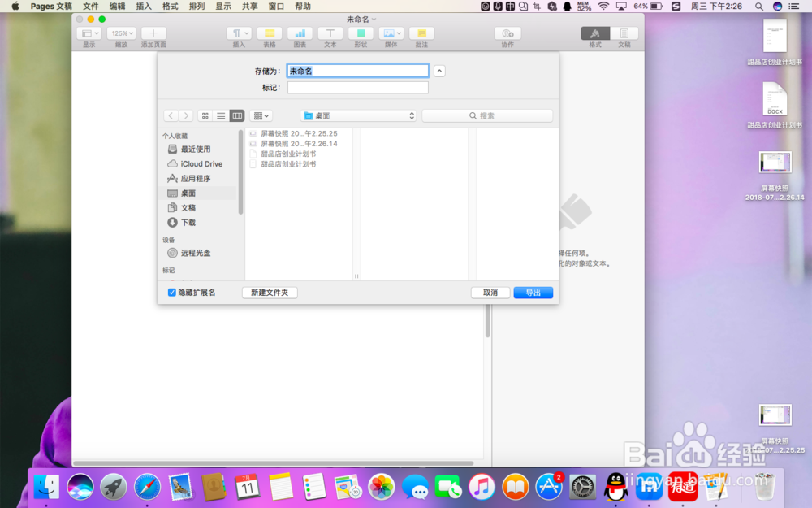This screenshot has width=812, height=508.
Task: Click the 搜索 search field
Action: pyautogui.click(x=487, y=115)
